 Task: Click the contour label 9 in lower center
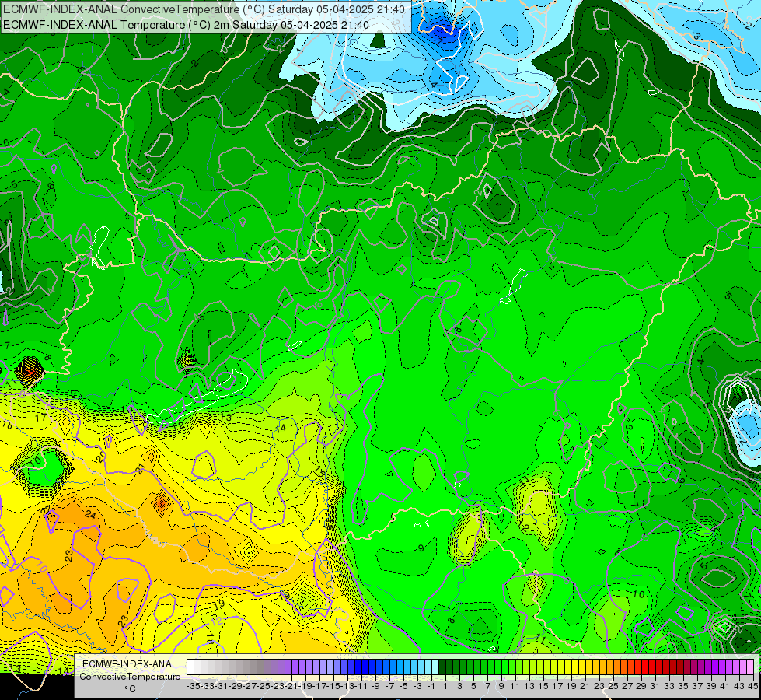[421, 548]
